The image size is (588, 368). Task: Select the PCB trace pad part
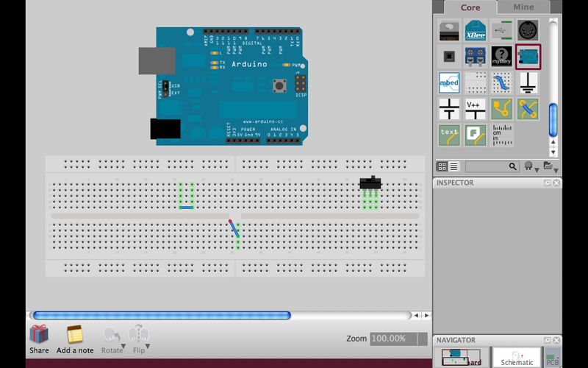[501, 109]
